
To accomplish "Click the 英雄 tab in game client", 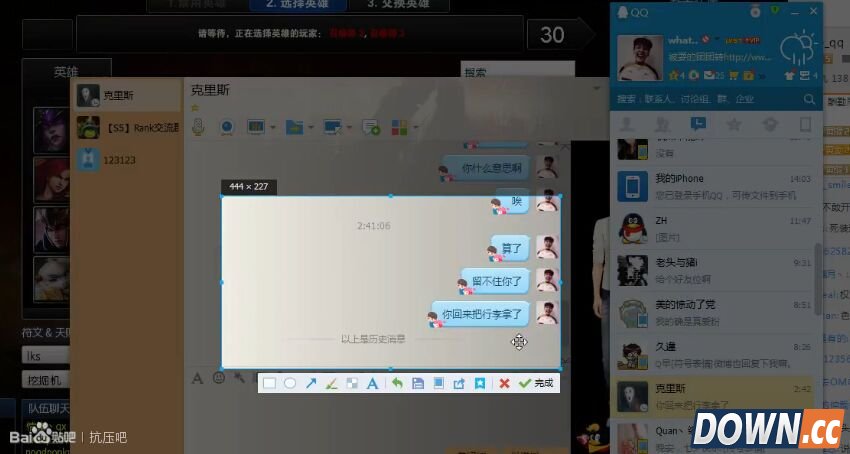I will click(66, 72).
